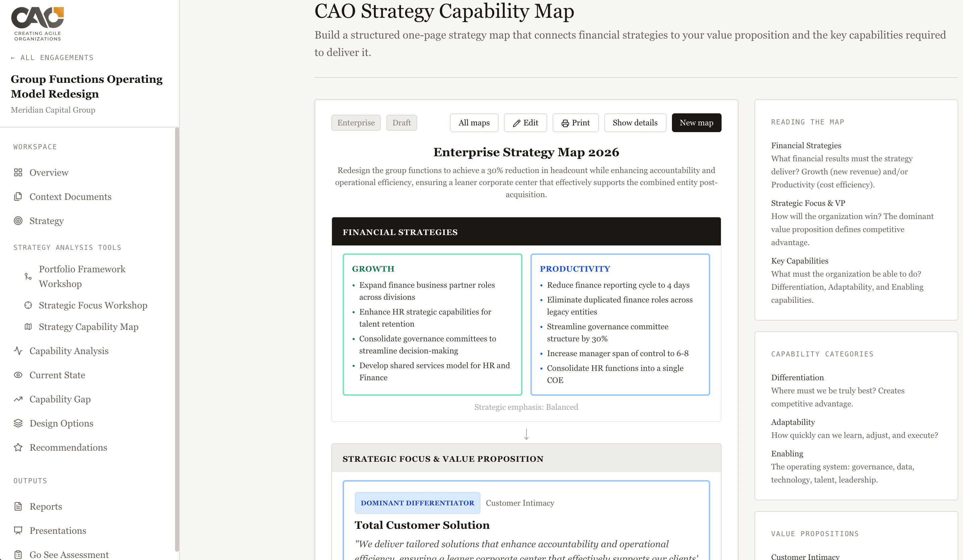963x560 pixels.
Task: Click 'Consolidate governance committees' bullet
Action: [427, 344]
